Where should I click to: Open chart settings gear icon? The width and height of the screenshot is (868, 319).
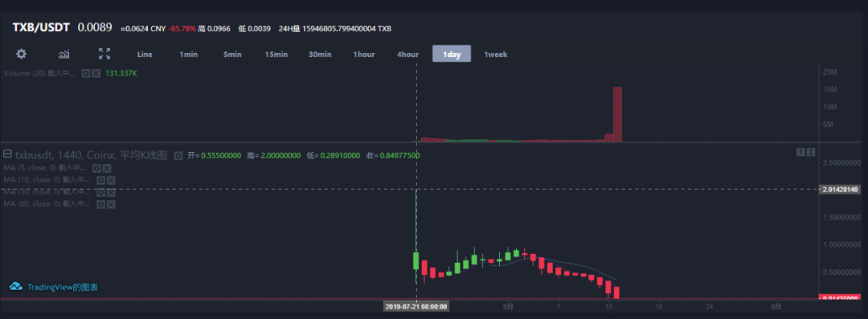coord(21,54)
